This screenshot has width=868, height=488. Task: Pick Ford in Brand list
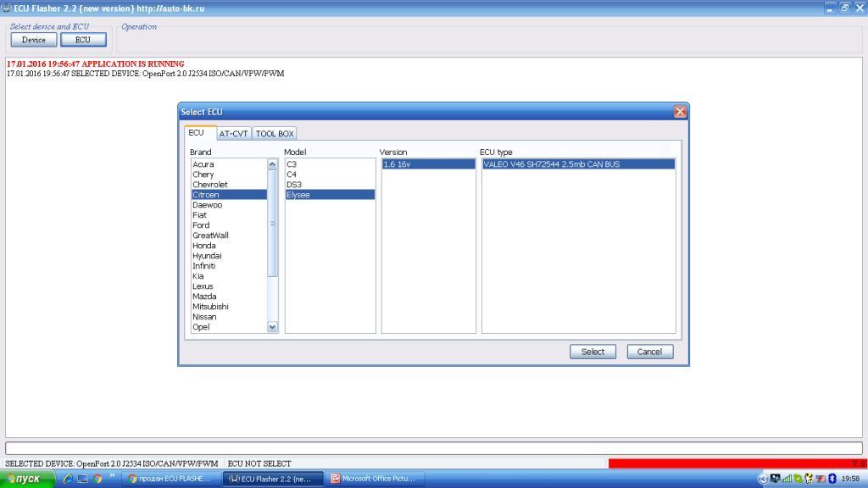point(229,225)
